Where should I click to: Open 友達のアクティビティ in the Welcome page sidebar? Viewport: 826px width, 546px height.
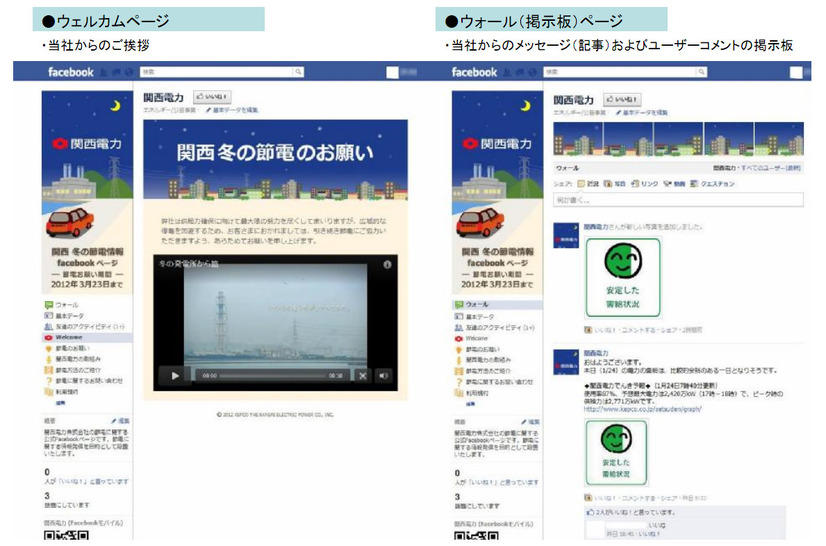coord(84,327)
